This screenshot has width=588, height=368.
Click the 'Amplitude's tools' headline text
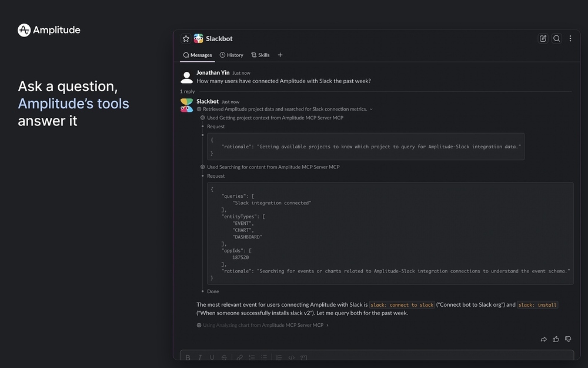click(73, 104)
